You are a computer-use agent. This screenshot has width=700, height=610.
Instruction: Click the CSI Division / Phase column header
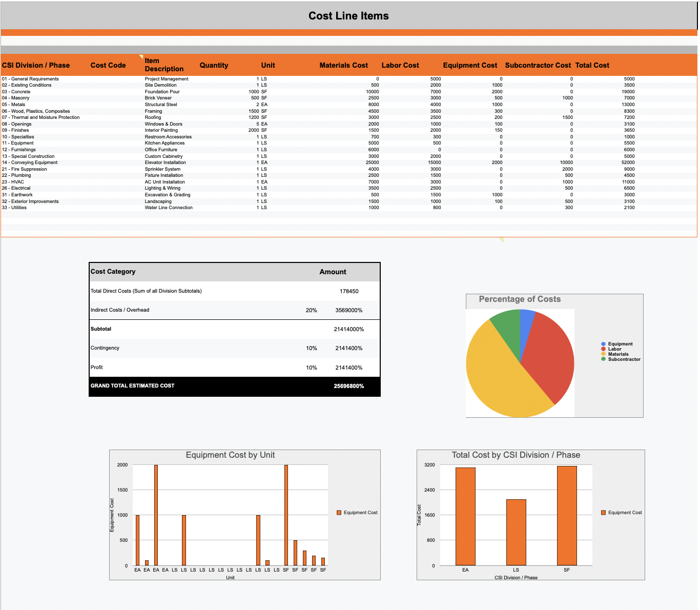click(x=36, y=65)
